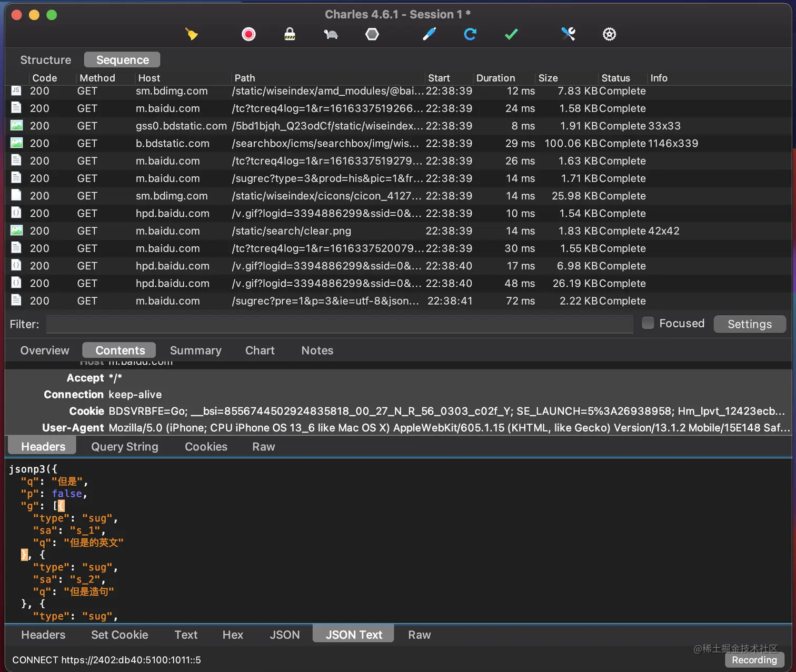This screenshot has width=796, height=672.
Task: Toggle breakpoints hexagon icon
Action: (372, 35)
